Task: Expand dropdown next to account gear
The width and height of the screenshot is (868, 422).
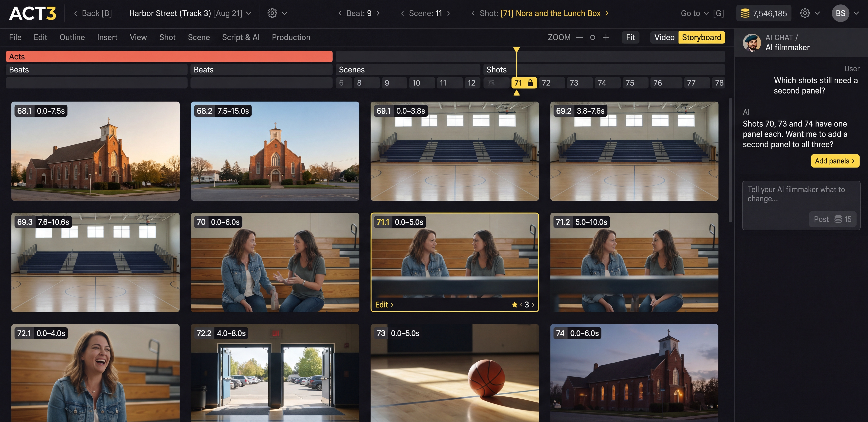Action: tap(817, 13)
